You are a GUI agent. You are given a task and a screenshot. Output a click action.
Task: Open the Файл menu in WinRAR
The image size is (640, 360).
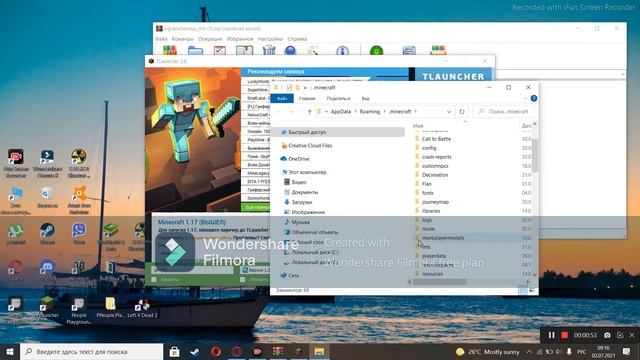point(161,39)
